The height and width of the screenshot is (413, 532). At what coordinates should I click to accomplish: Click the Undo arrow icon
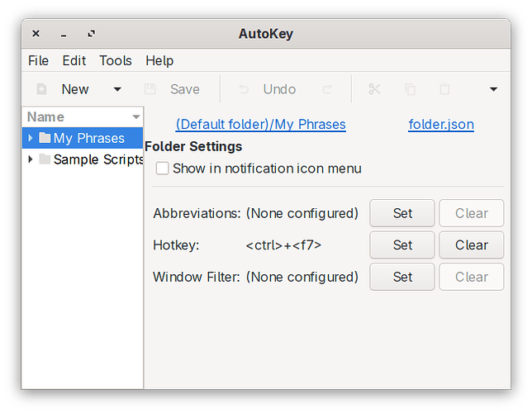[x=244, y=89]
